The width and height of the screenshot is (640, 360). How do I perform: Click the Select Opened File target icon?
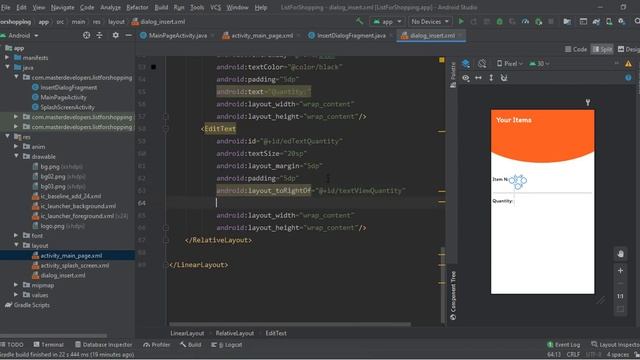point(86,36)
